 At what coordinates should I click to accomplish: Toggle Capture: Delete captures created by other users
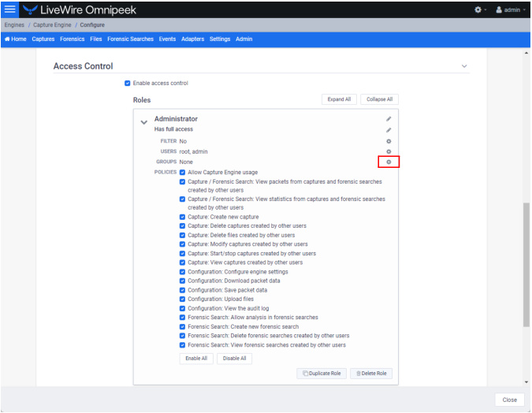(182, 226)
